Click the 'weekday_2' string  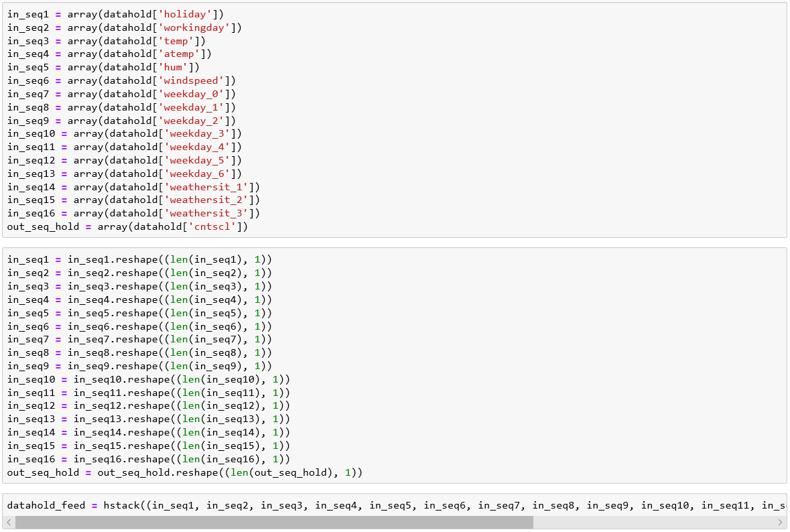[x=192, y=121]
